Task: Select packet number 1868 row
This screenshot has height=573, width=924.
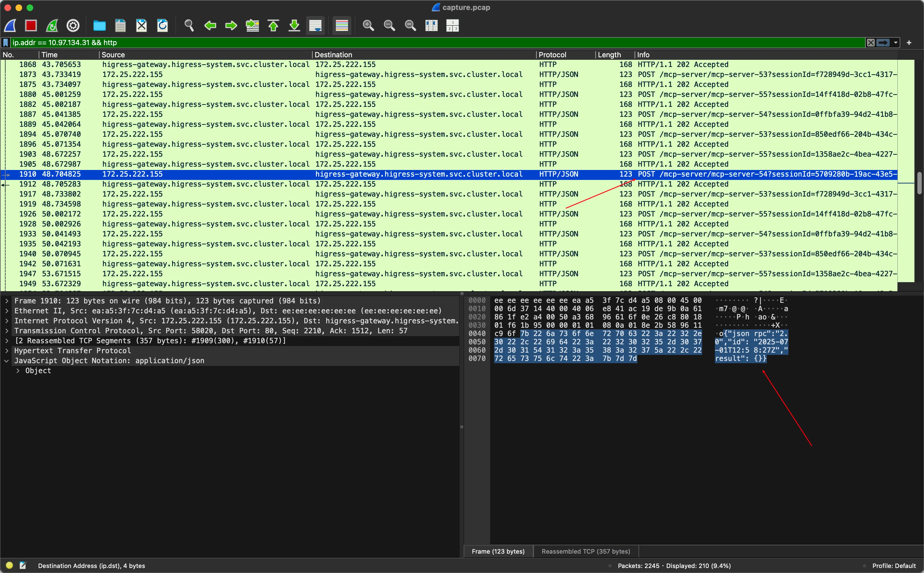Action: [x=449, y=65]
